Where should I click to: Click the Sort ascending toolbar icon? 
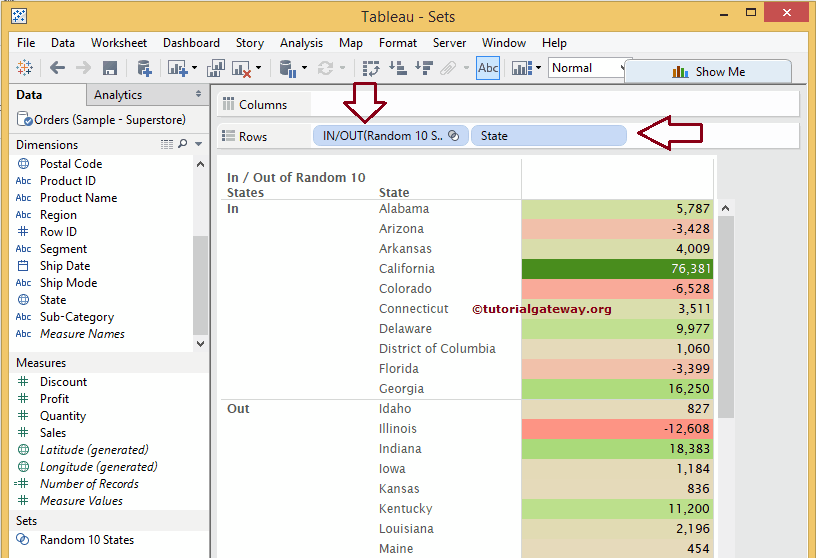pyautogui.click(x=397, y=68)
